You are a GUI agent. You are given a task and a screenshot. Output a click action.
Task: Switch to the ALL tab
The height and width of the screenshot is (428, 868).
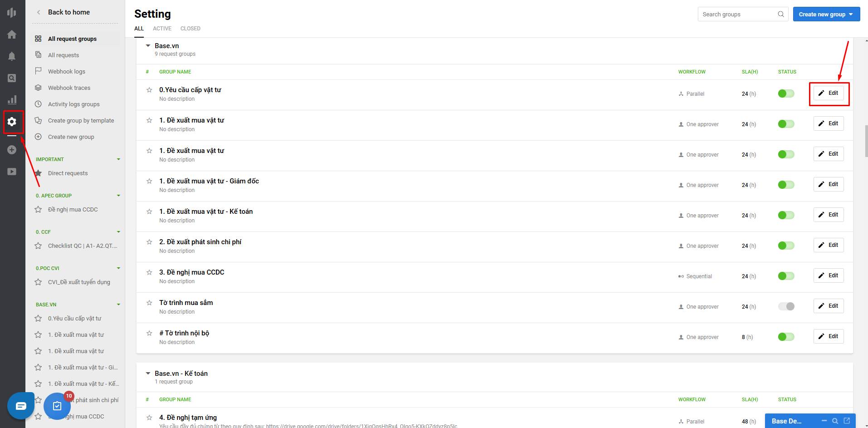click(139, 29)
